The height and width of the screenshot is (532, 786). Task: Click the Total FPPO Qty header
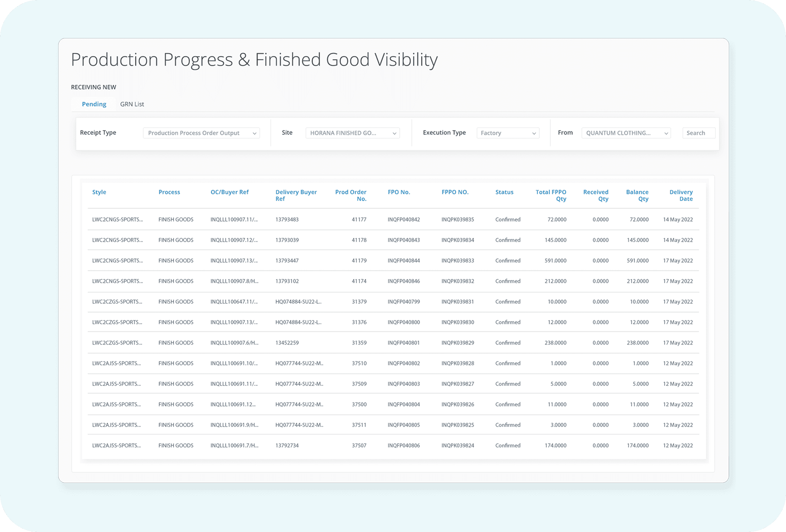551,195
